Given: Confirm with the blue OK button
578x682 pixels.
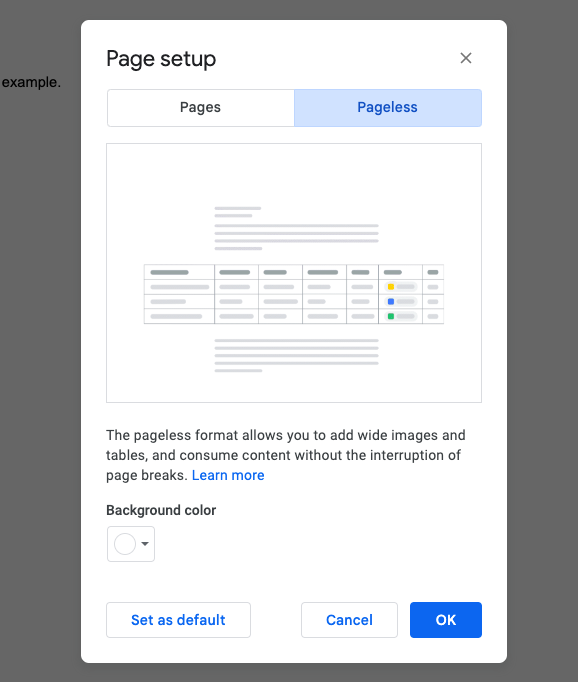Looking at the screenshot, I should [x=446, y=620].
